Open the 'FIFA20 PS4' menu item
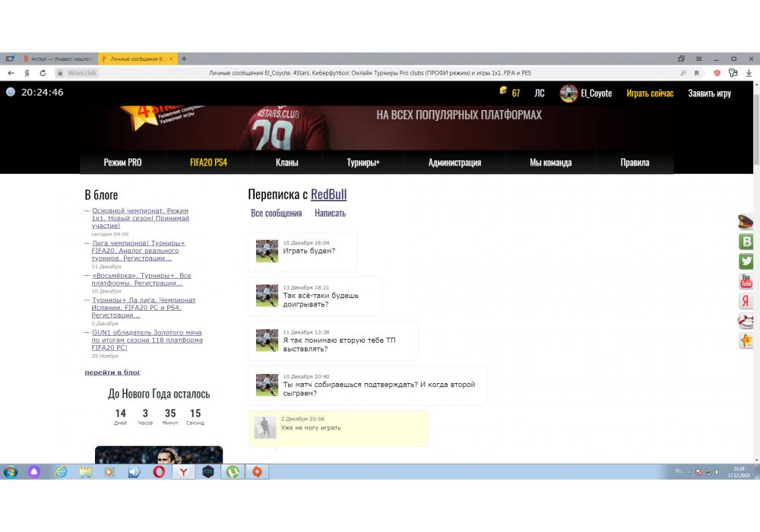The height and width of the screenshot is (532, 760). [x=208, y=163]
